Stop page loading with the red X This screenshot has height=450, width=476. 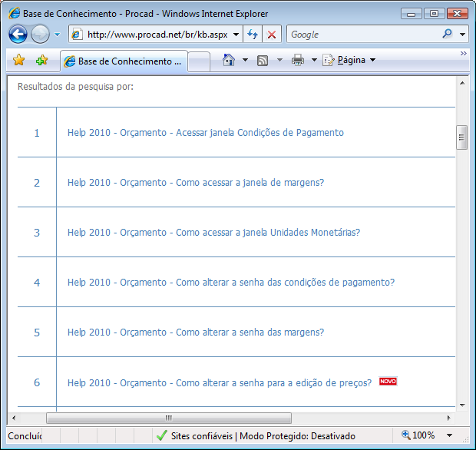point(271,35)
